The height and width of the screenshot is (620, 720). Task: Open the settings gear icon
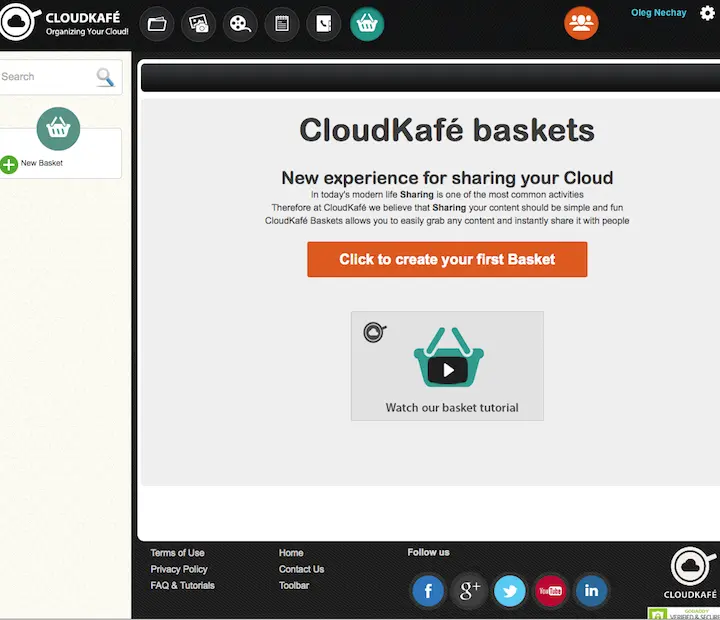(707, 13)
